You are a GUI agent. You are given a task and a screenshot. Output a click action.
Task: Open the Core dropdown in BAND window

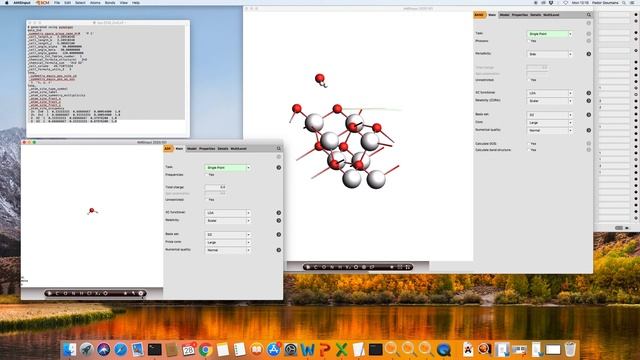(549, 122)
